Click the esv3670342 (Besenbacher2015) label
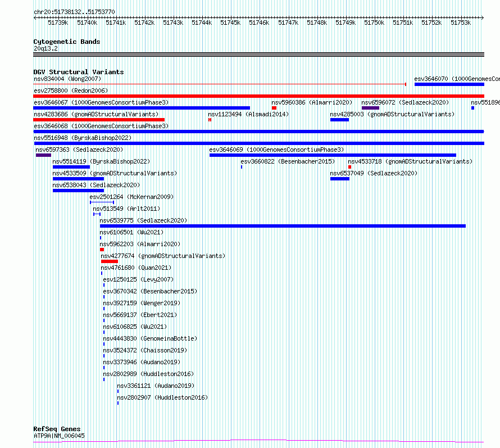Screen dimensions: 500x448 click(150, 291)
